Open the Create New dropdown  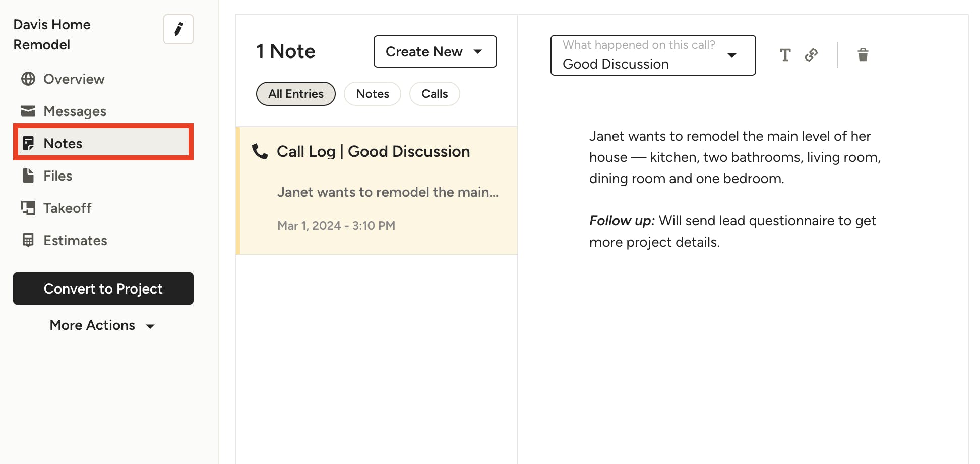435,51
